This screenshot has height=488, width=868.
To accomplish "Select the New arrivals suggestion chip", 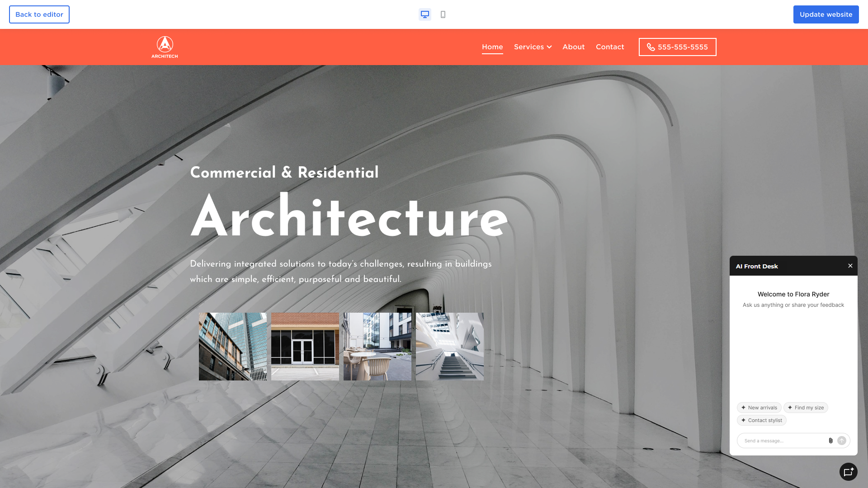I will click(759, 408).
